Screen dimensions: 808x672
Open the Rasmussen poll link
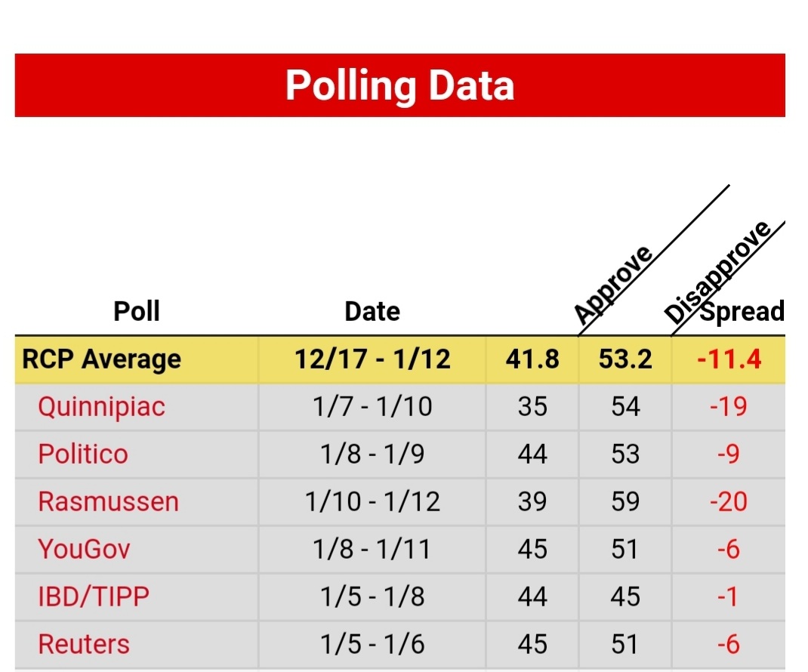click(x=108, y=501)
